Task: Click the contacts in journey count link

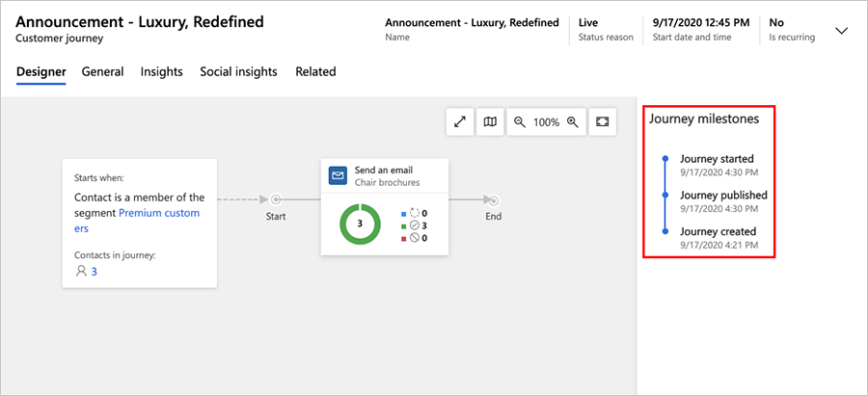Action: click(x=94, y=272)
